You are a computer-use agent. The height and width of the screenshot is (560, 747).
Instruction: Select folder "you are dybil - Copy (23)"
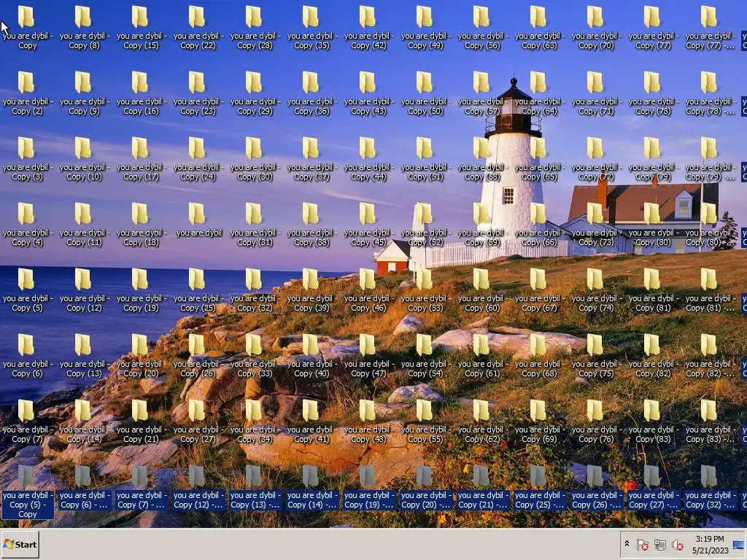[197, 94]
